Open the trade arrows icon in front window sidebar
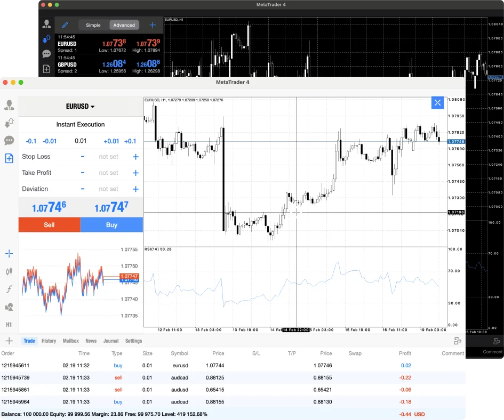504x420 pixels. [x=9, y=123]
